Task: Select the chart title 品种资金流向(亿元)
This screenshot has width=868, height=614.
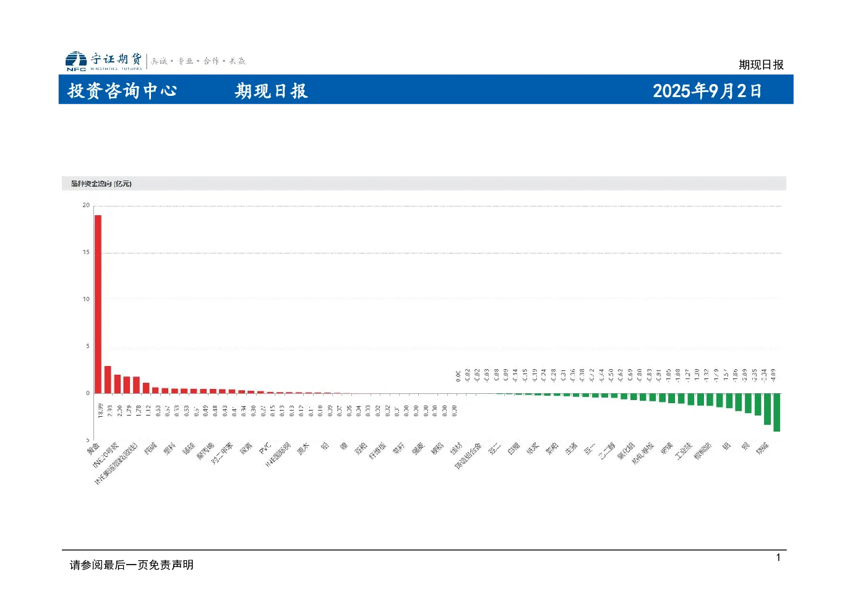Action: coord(101,184)
